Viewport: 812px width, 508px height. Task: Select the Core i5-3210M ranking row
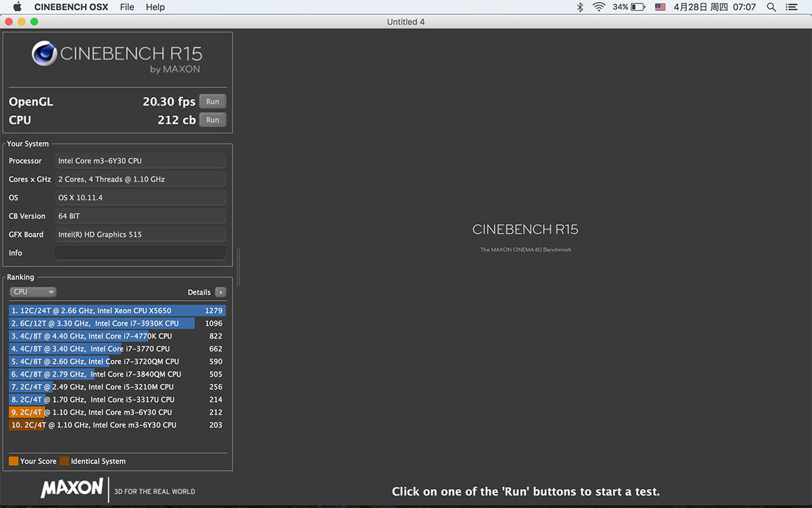coord(118,387)
